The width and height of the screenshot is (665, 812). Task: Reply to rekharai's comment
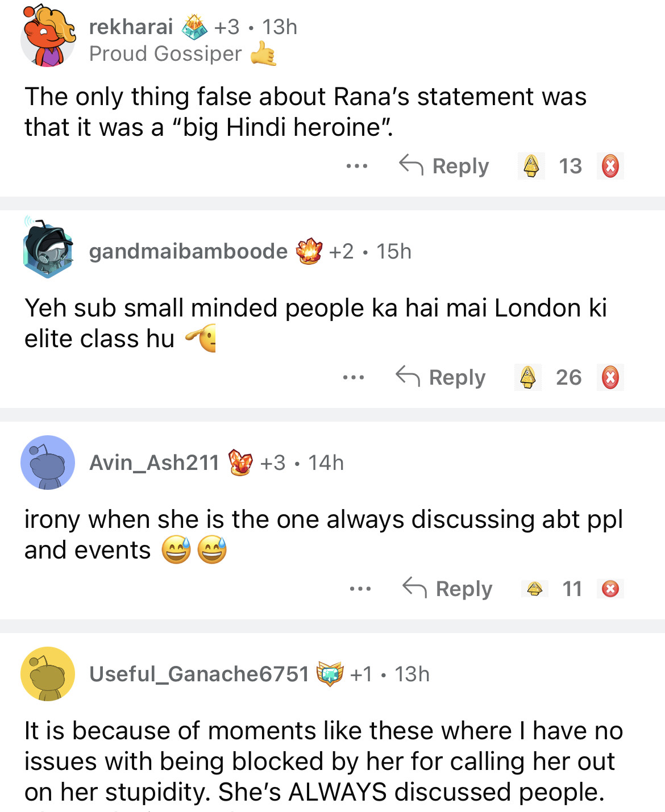tap(444, 166)
